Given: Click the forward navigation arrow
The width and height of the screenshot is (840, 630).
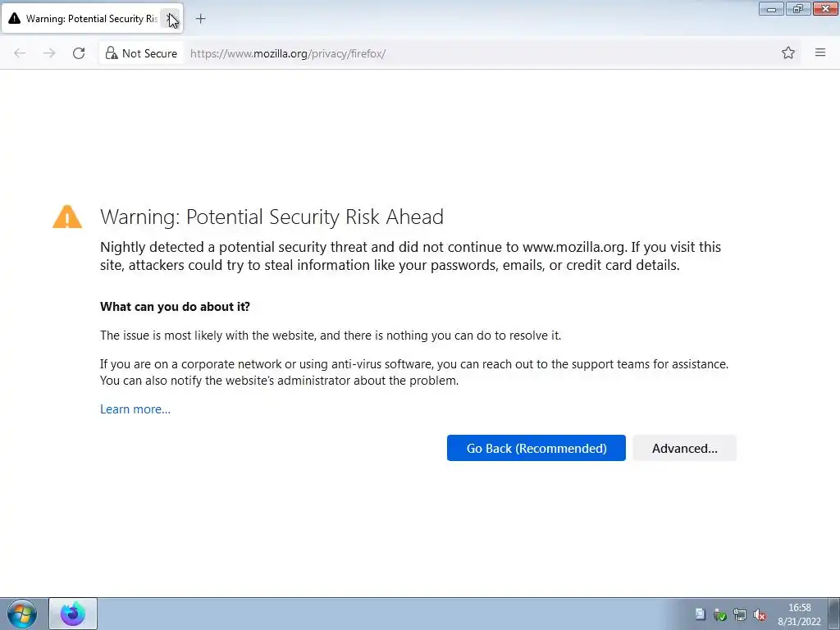Looking at the screenshot, I should pyautogui.click(x=49, y=53).
